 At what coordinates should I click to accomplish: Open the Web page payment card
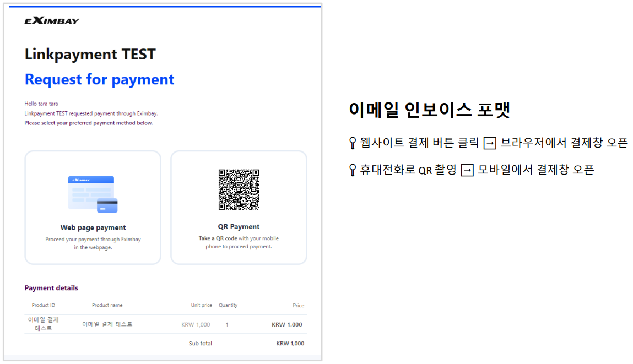(x=93, y=208)
